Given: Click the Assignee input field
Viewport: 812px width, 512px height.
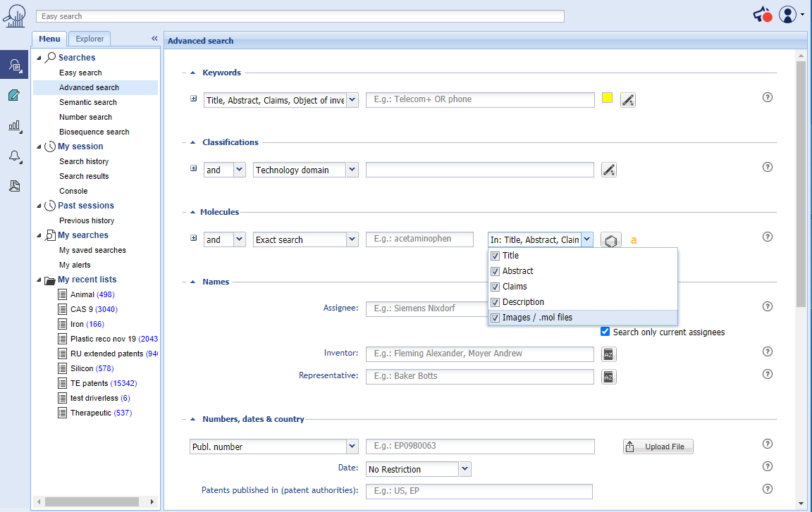Looking at the screenshot, I should pyautogui.click(x=426, y=308).
